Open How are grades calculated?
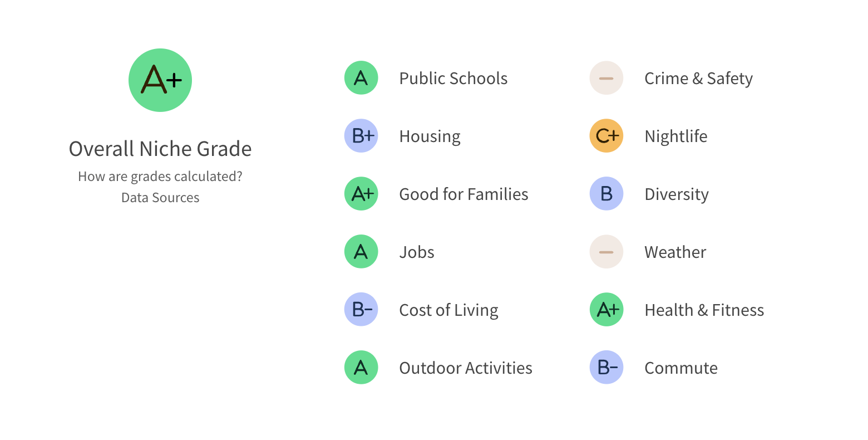Screen dimensions: 868x440 [160, 177]
